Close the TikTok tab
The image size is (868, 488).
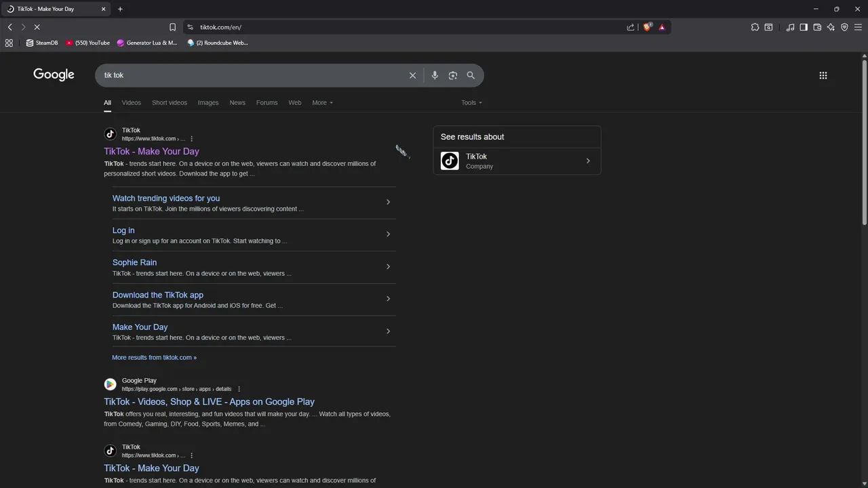click(104, 9)
